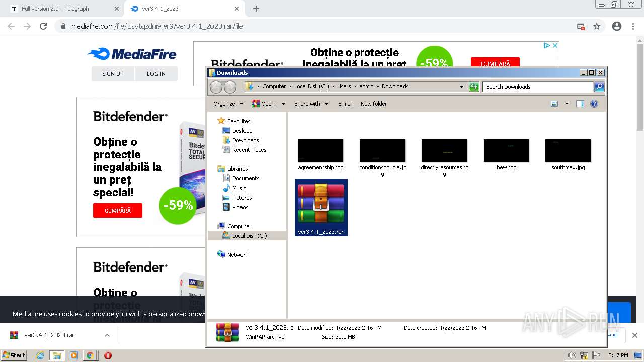Image resolution: width=644 pixels, height=362 pixels.
Task: Open the Organize menu
Action: pyautogui.click(x=228, y=104)
